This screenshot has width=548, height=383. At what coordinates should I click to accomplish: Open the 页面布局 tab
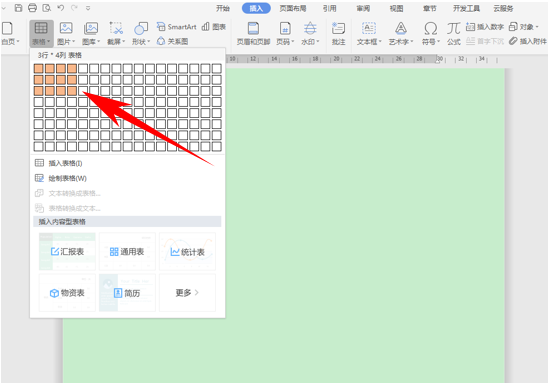tap(293, 8)
